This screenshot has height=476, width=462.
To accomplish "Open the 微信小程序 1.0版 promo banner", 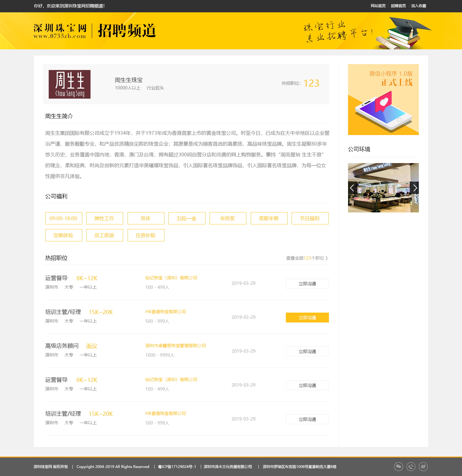I will pos(383,99).
